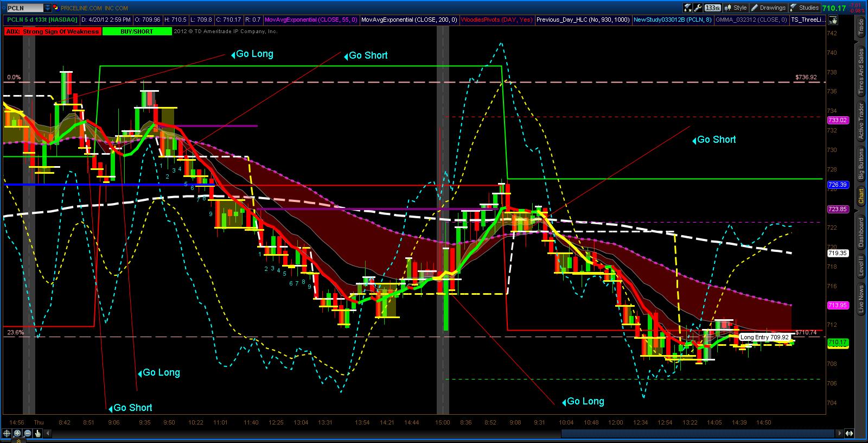Open the Style menu

pos(736,8)
